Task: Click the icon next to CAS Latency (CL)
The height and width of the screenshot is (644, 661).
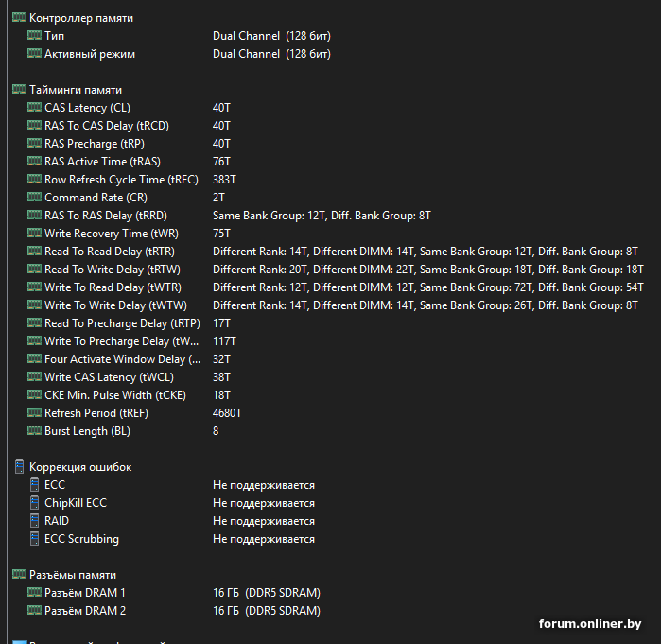Action: tap(35, 107)
